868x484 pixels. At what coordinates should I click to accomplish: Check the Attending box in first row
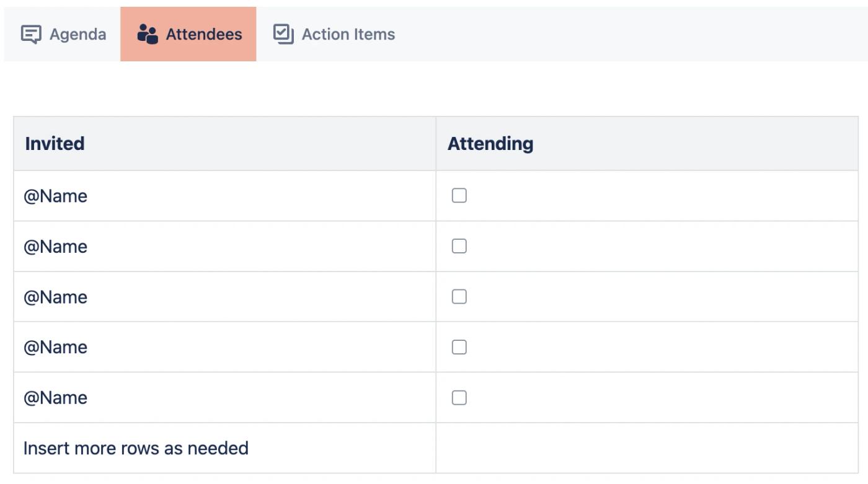point(459,196)
